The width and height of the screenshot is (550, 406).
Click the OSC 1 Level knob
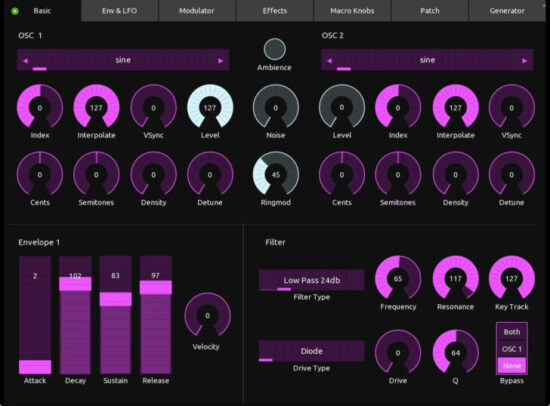coord(210,107)
